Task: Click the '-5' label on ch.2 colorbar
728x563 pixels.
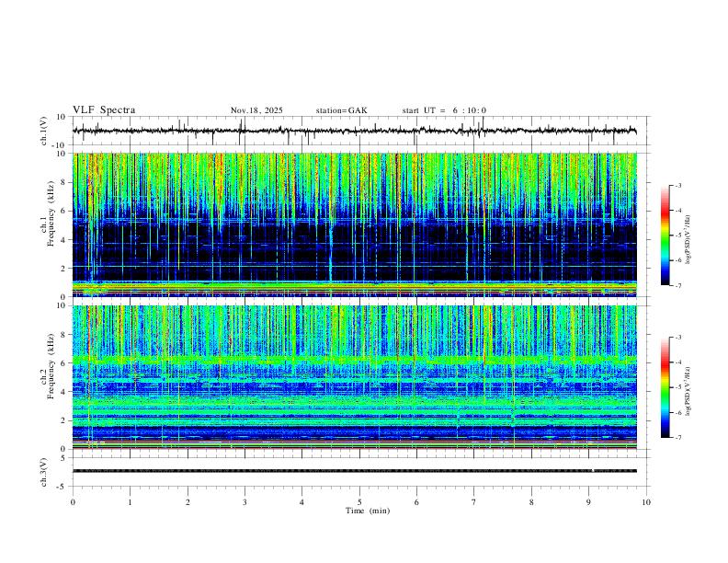Action: pyautogui.click(x=677, y=387)
